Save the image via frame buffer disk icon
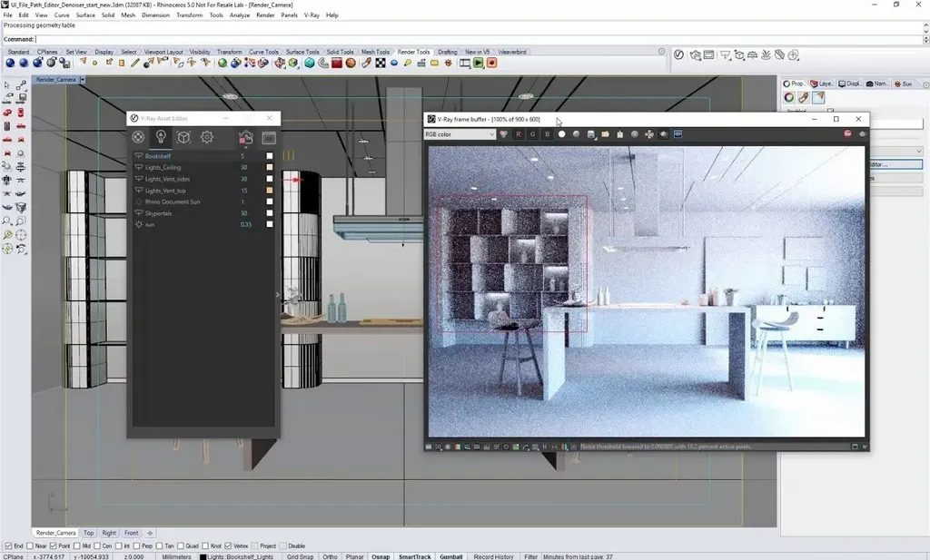The image size is (930, 560). (x=590, y=134)
